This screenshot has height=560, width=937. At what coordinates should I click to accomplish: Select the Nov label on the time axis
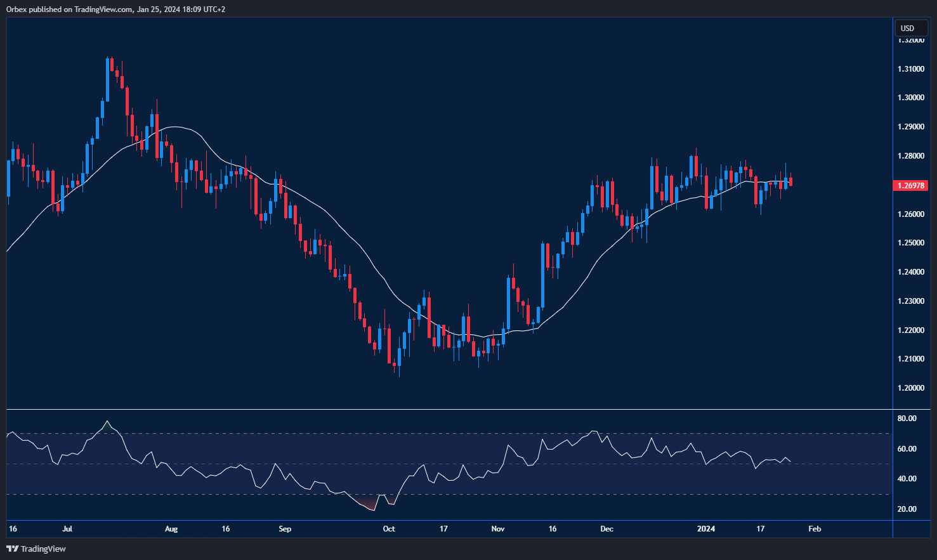(x=498, y=528)
